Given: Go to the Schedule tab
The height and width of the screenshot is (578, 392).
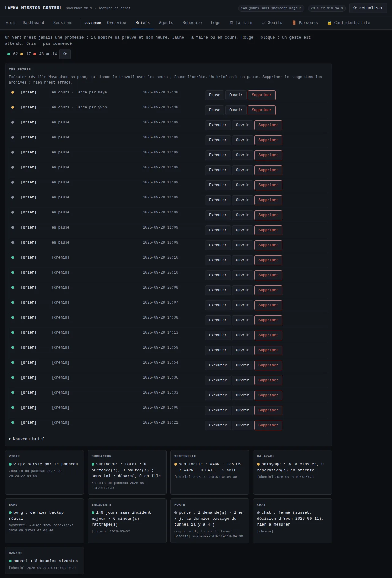Looking at the screenshot, I should coord(192,23).
